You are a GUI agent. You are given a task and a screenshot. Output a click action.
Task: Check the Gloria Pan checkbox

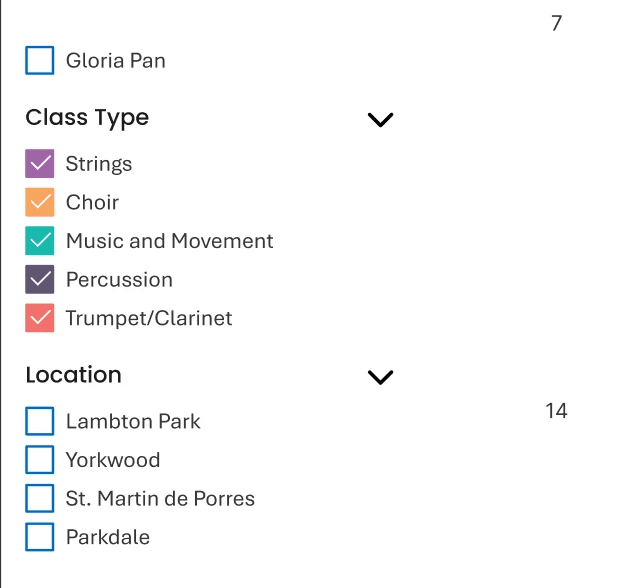pyautogui.click(x=40, y=61)
